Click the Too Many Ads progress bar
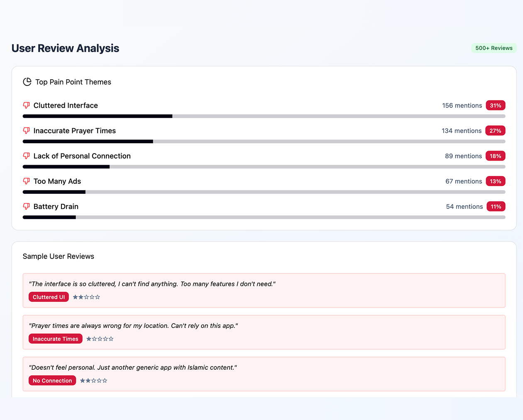523x420 pixels. tap(264, 192)
